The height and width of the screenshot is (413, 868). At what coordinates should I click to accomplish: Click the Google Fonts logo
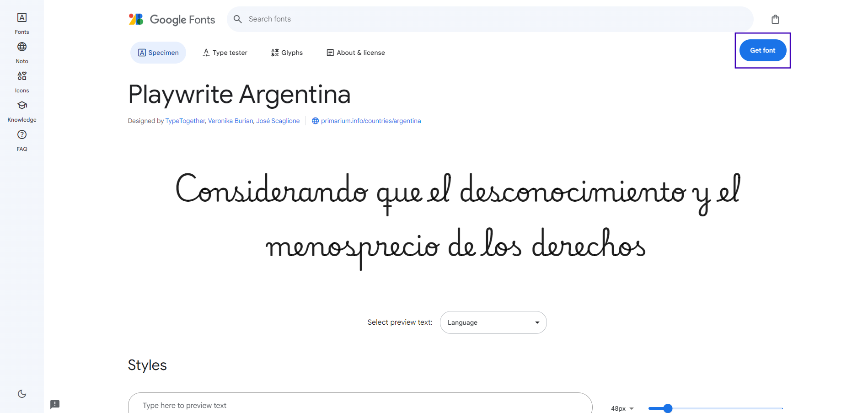172,19
